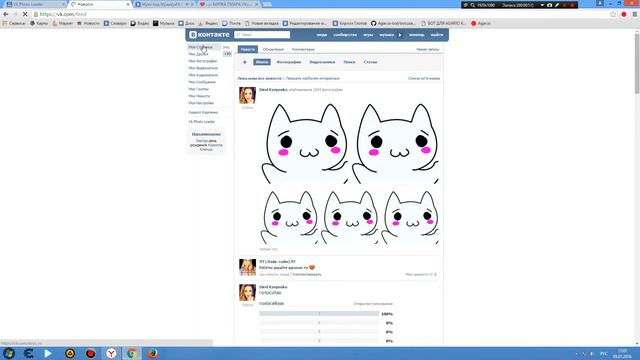This screenshot has height=360, width=640.
Task: Open the Словари bookmark
Action: (115, 23)
